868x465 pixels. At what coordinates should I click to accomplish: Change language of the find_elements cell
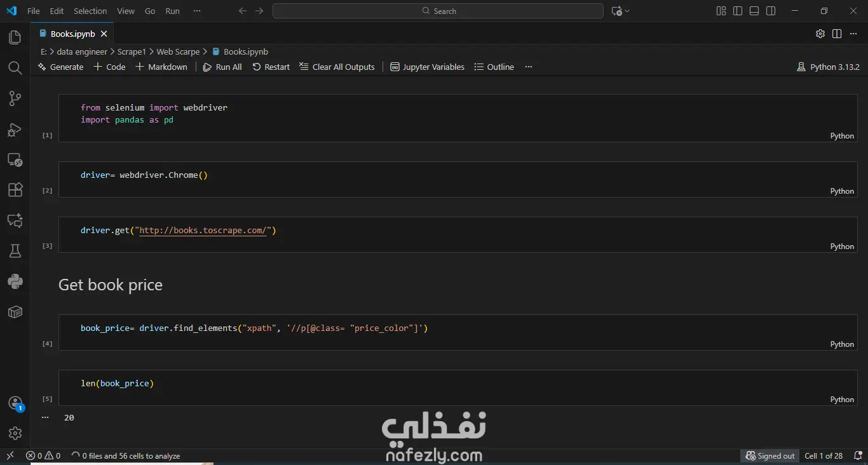[x=842, y=344]
